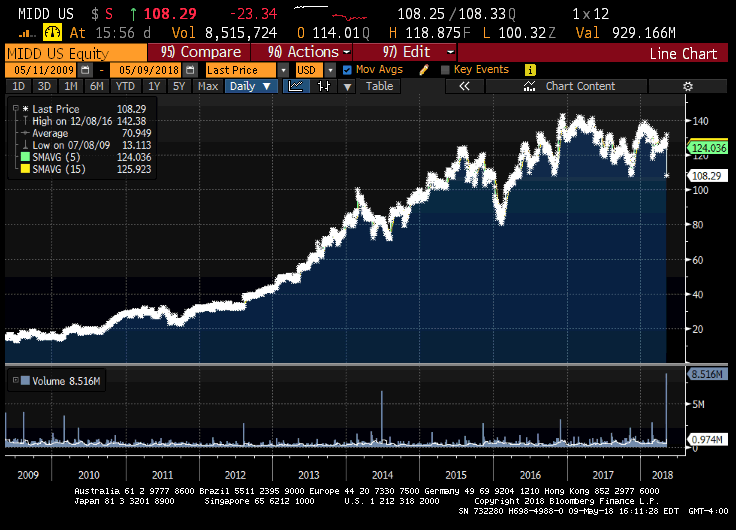The height and width of the screenshot is (530, 736).
Task: Click the Volume series color swatch
Action: [x=25, y=380]
